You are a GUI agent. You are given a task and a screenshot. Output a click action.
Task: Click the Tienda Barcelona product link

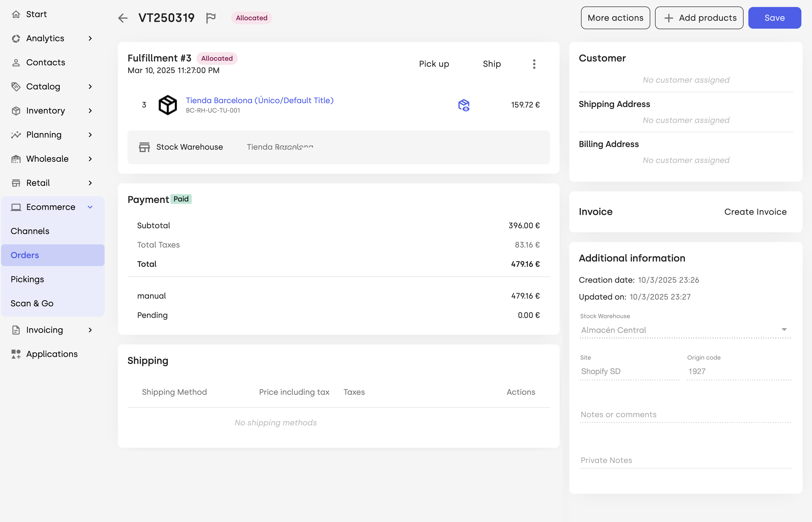coord(259,100)
